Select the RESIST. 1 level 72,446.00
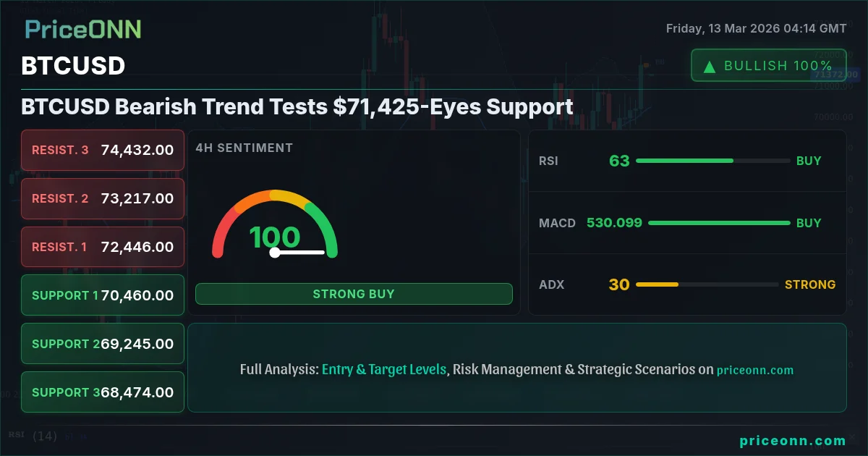The height and width of the screenshot is (456, 868). 103,247
